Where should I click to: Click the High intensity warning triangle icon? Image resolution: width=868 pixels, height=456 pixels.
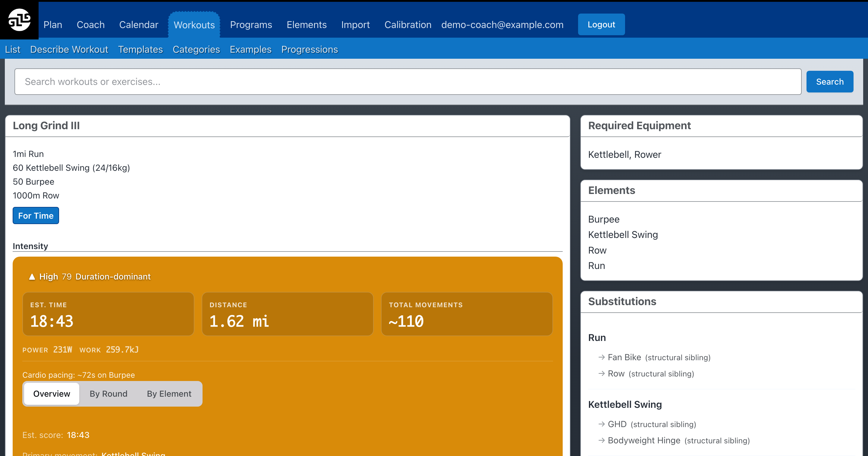32,277
